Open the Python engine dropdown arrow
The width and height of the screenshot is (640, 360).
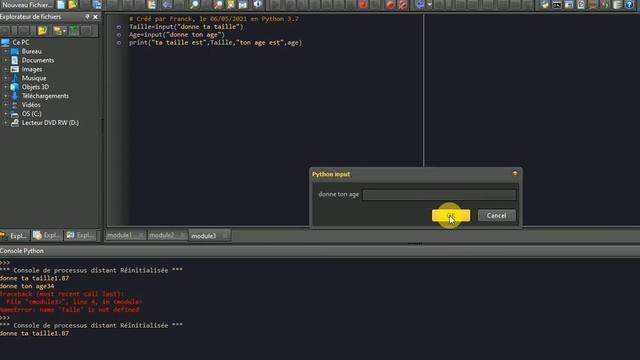click(429, 5)
